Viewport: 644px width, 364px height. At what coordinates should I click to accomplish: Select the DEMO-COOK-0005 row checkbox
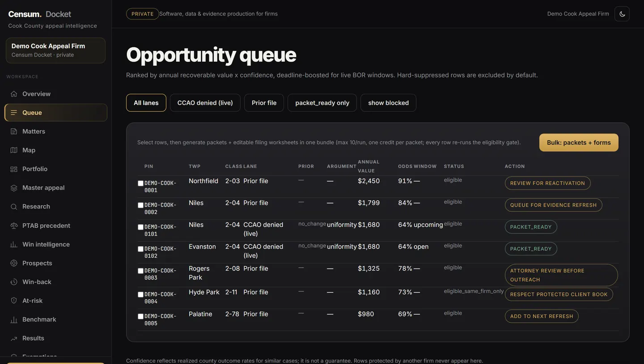pos(140,316)
